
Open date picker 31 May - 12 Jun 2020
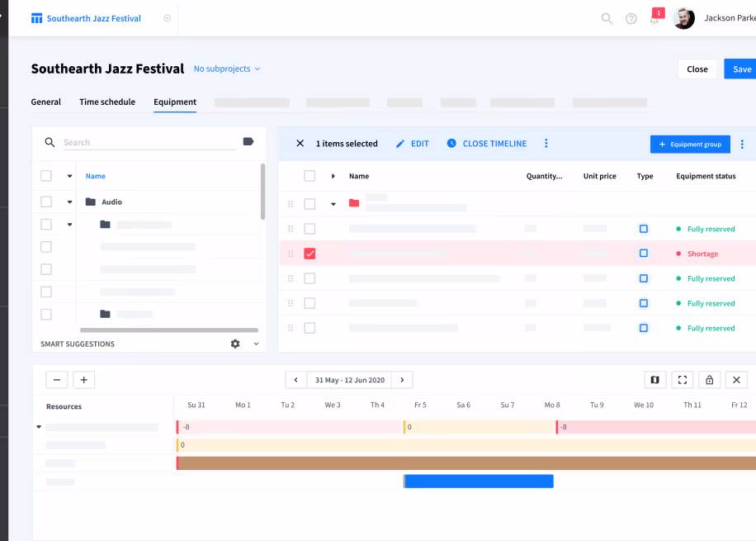point(350,380)
